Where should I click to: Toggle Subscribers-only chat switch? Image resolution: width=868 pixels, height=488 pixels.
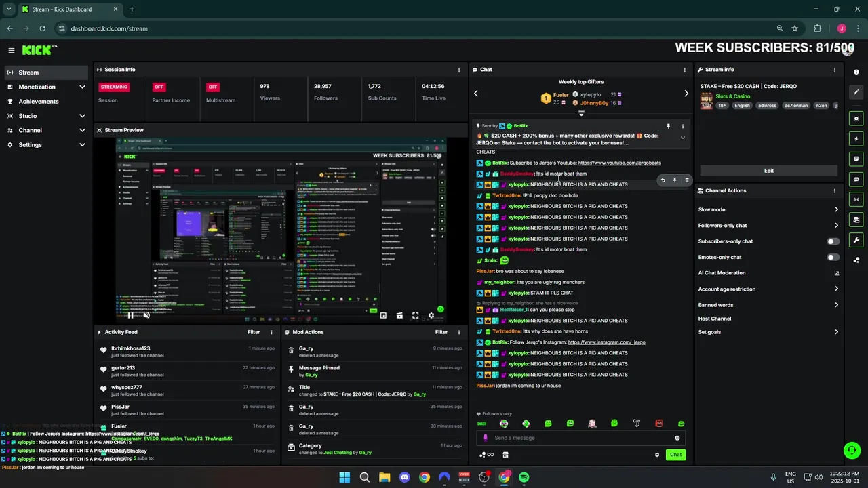(833, 241)
